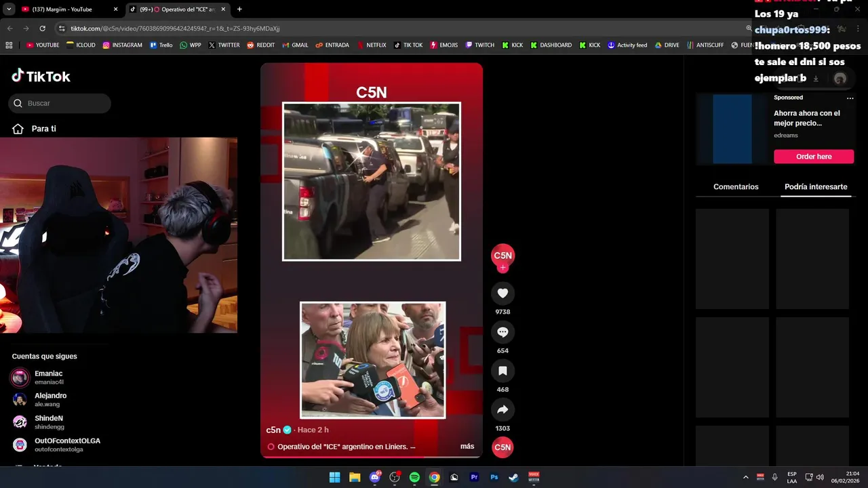Show hidden system tray icons
The width and height of the screenshot is (868, 488).
coord(745,477)
